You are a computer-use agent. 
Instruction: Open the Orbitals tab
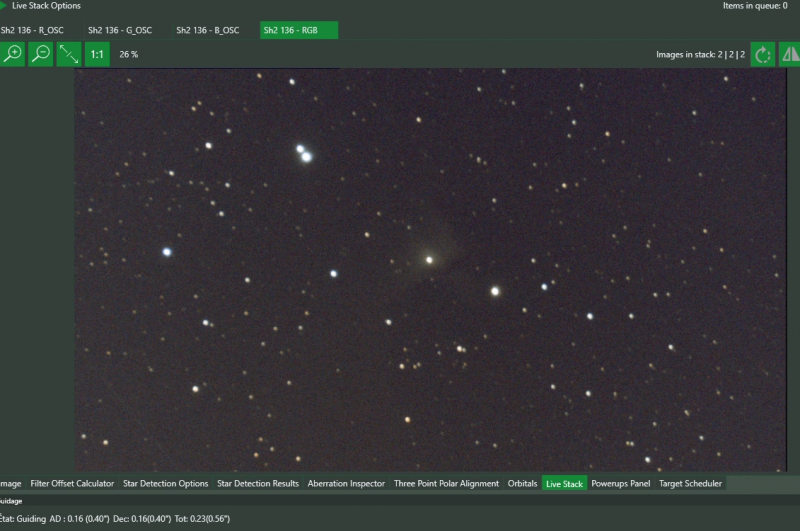point(522,484)
